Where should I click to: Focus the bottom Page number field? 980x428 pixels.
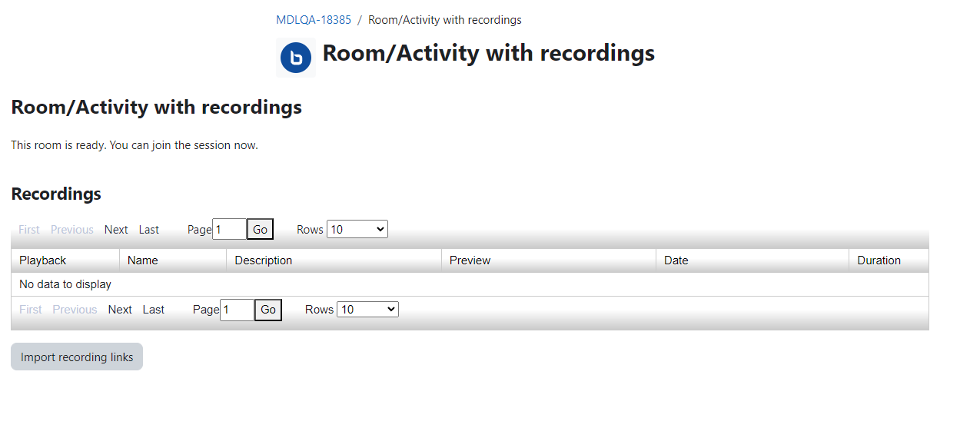click(237, 310)
